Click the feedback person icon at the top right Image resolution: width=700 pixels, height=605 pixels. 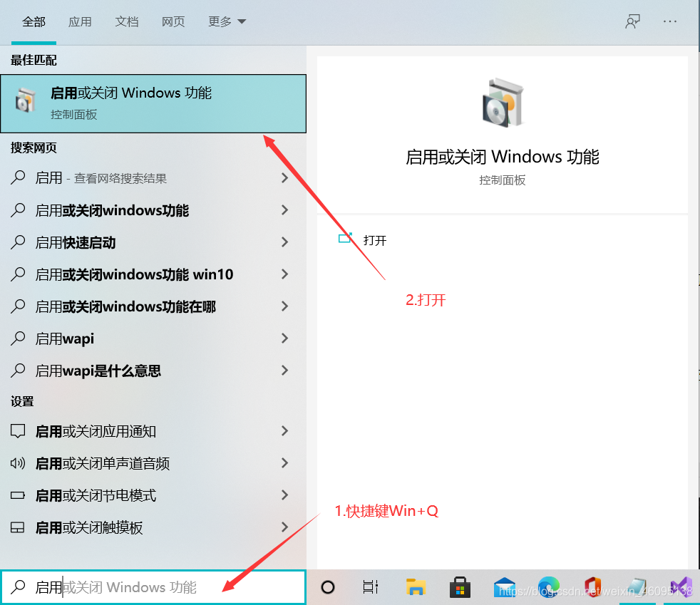[x=632, y=21]
